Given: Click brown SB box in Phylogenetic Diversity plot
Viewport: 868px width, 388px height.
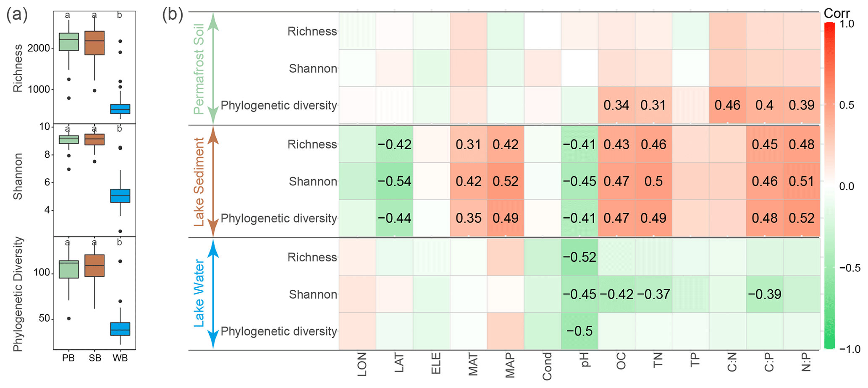Looking at the screenshot, I should tap(94, 266).
